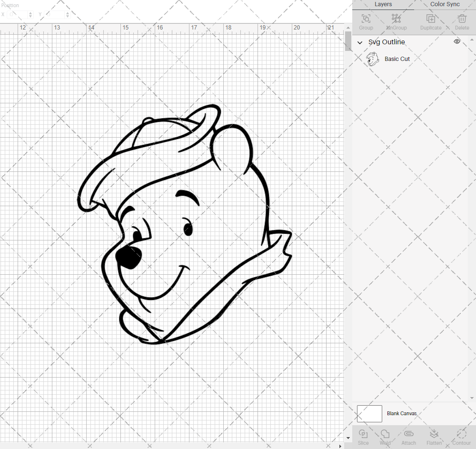This screenshot has width=476, height=449.
Task: Click the Group icon
Action: (x=366, y=19)
